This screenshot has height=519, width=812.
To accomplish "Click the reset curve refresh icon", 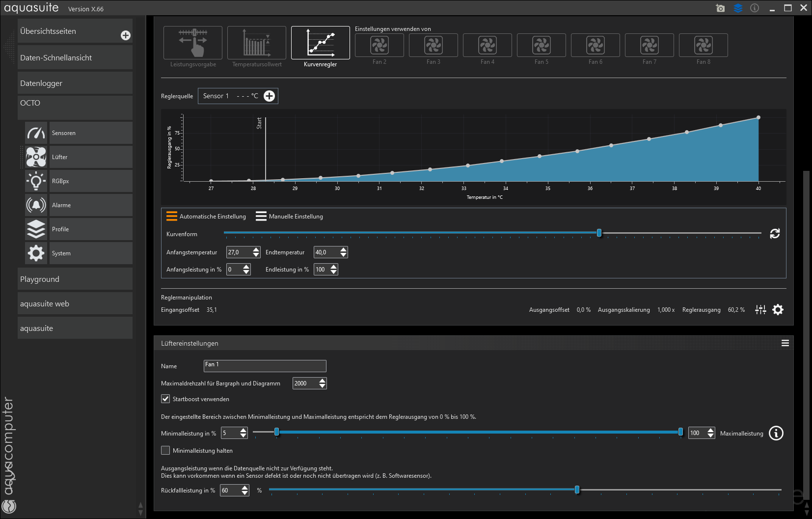I will pos(775,234).
